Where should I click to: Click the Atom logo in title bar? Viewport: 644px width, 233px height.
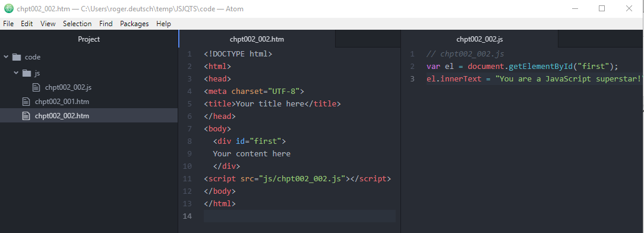(8, 8)
